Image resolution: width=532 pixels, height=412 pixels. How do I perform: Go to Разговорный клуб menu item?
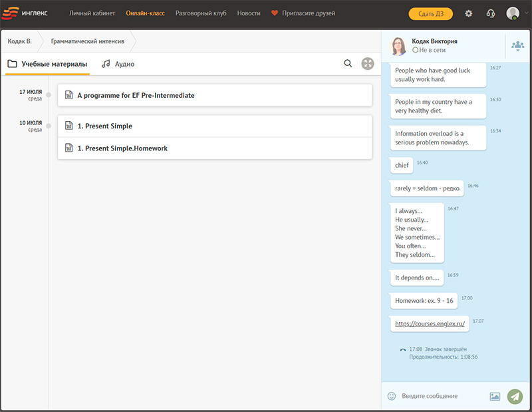coord(201,13)
